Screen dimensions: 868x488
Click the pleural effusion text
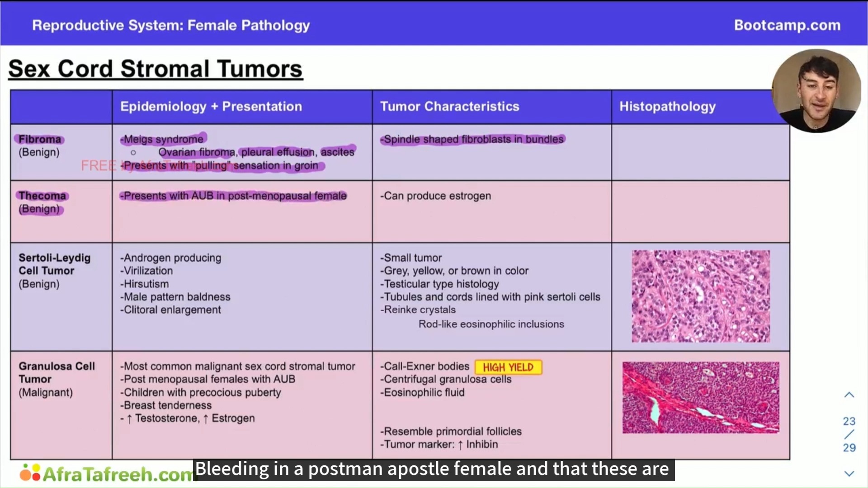278,152
